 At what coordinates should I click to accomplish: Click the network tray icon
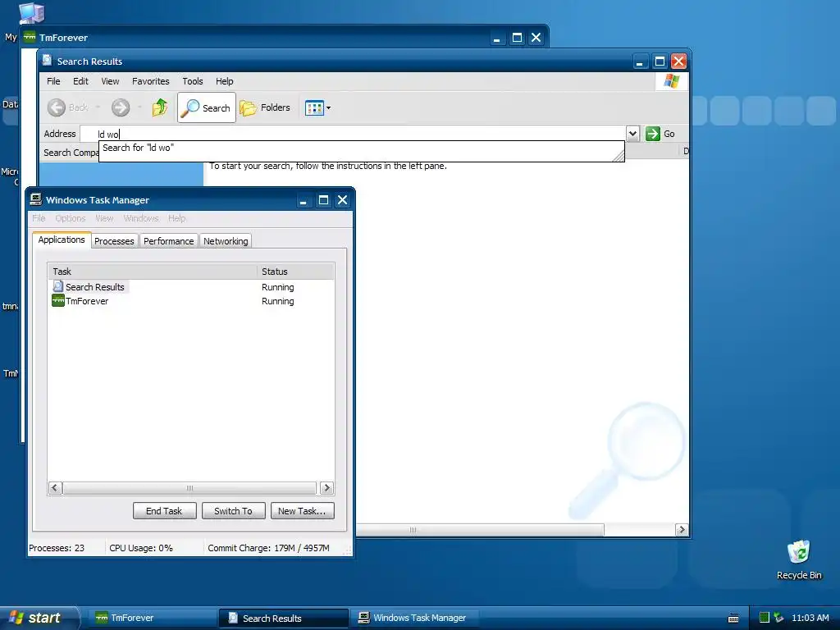(779, 618)
